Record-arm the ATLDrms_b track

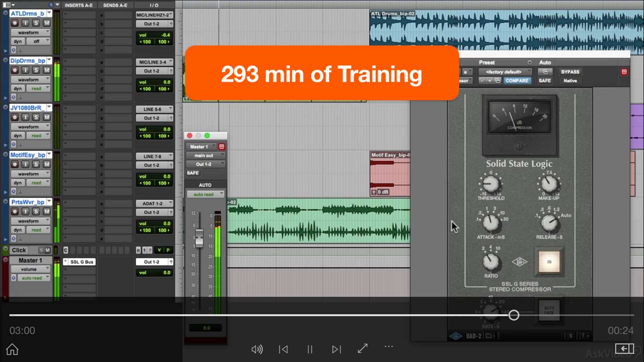[x=15, y=23]
